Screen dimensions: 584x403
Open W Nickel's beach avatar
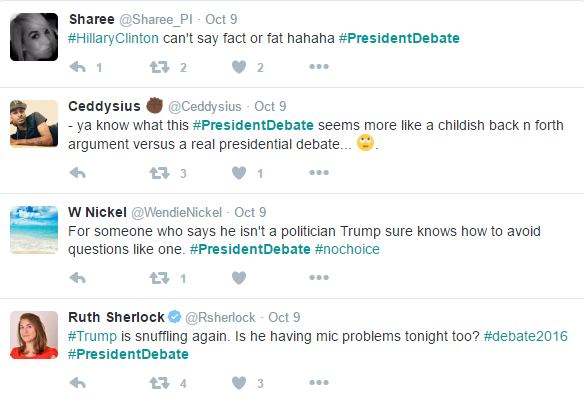pyautogui.click(x=34, y=230)
